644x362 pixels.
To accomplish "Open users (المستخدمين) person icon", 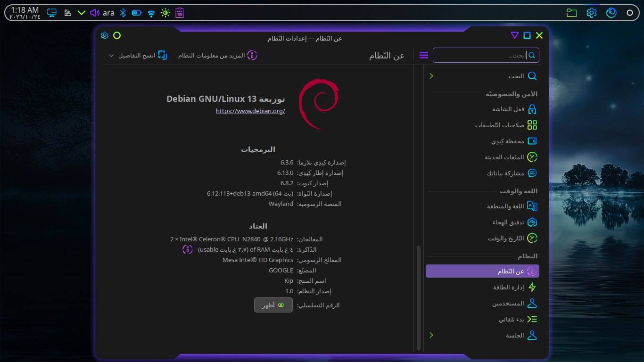I will (532, 303).
